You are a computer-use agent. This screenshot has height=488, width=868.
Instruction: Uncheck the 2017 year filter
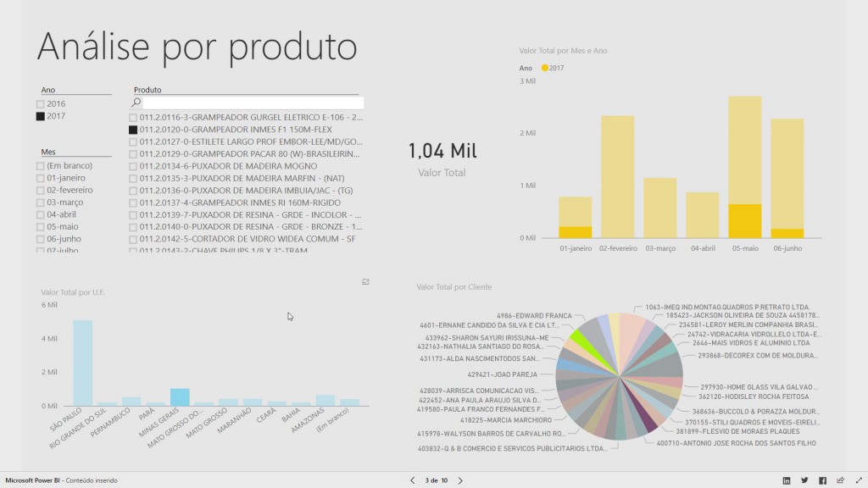pyautogui.click(x=41, y=116)
